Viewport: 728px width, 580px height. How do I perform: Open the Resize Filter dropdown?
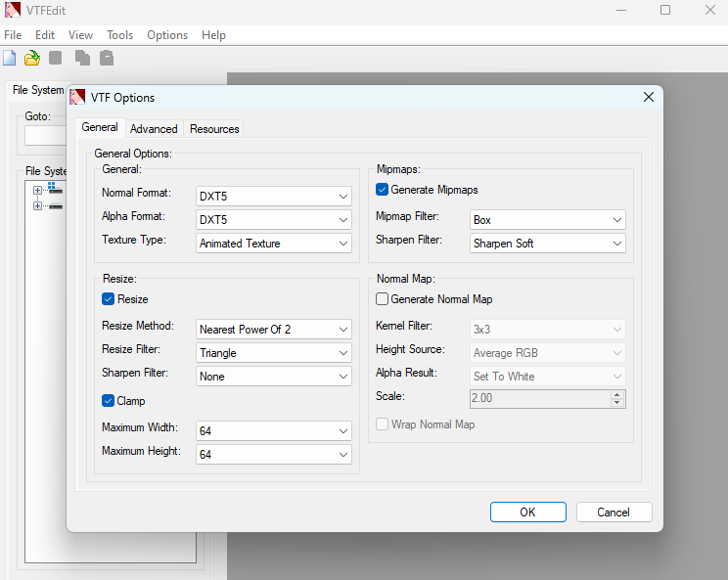[x=273, y=353]
